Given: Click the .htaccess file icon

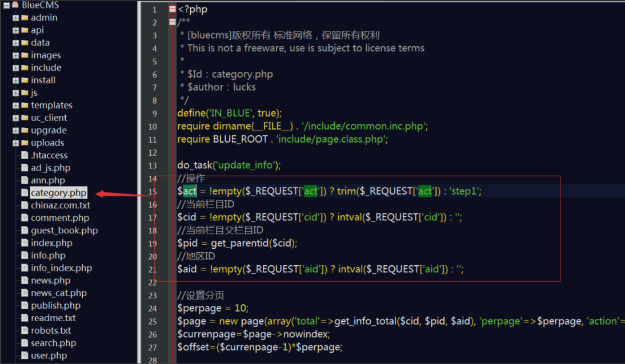Looking at the screenshot, I should (25, 155).
